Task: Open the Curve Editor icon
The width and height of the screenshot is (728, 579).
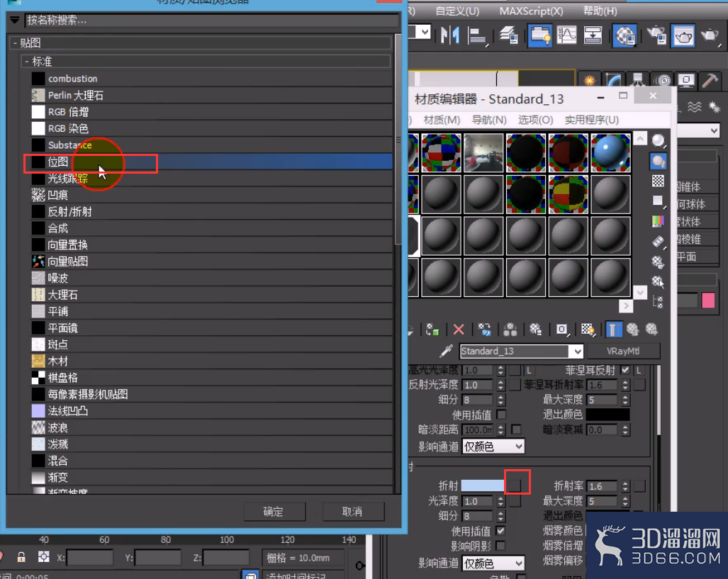Action: [567, 35]
